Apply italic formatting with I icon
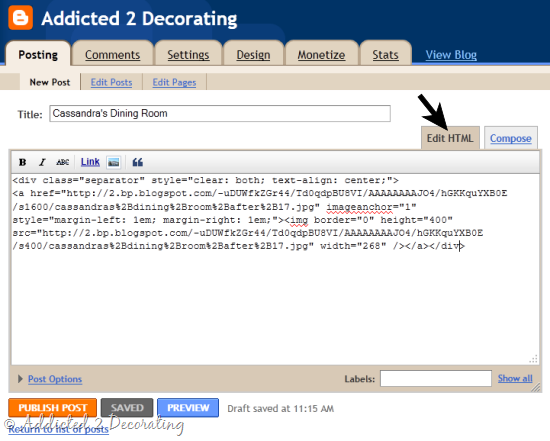 pos(42,162)
